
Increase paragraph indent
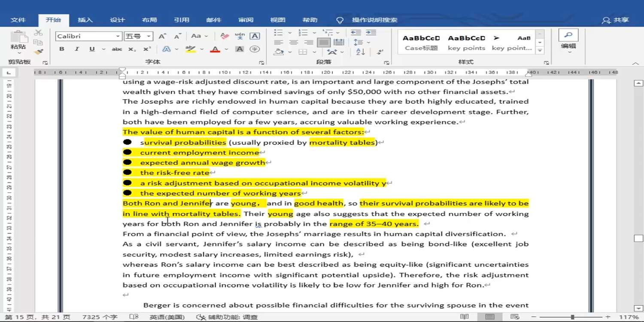point(371,33)
